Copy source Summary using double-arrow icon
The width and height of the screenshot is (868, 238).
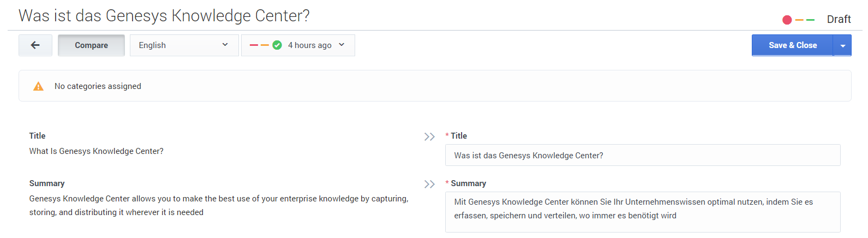[429, 184]
